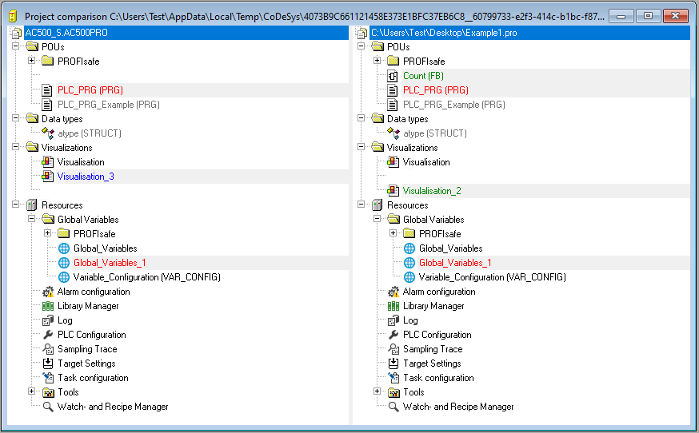Click Watch- and Recipe Manager icon in left pane
This screenshot has height=433, width=699.
tap(47, 407)
